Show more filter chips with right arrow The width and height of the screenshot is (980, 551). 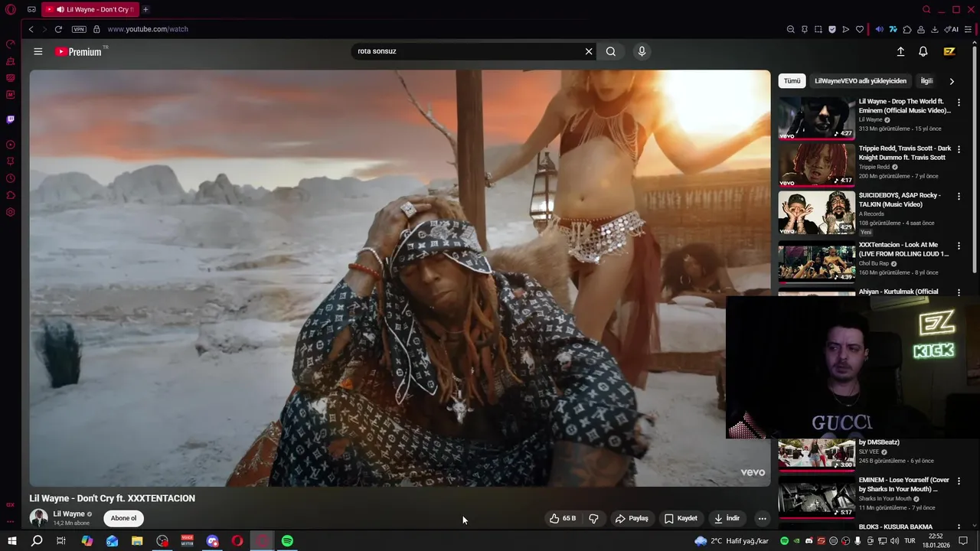(952, 81)
